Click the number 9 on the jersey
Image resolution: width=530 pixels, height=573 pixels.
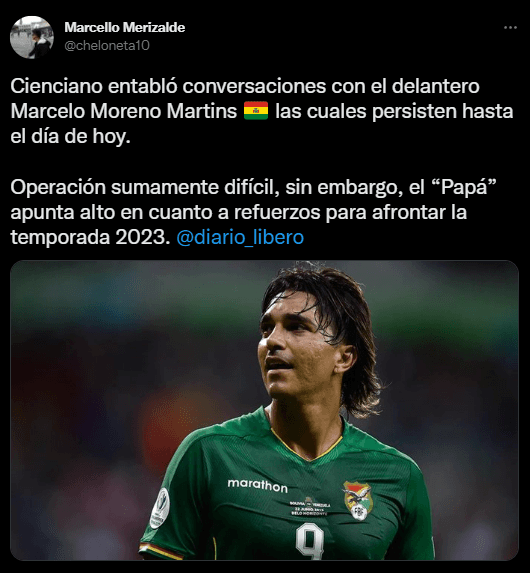coord(310,541)
